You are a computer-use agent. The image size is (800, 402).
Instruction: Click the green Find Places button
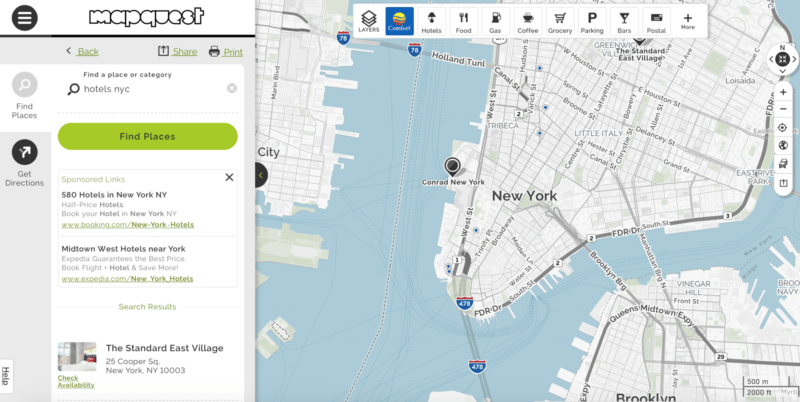[x=147, y=136]
